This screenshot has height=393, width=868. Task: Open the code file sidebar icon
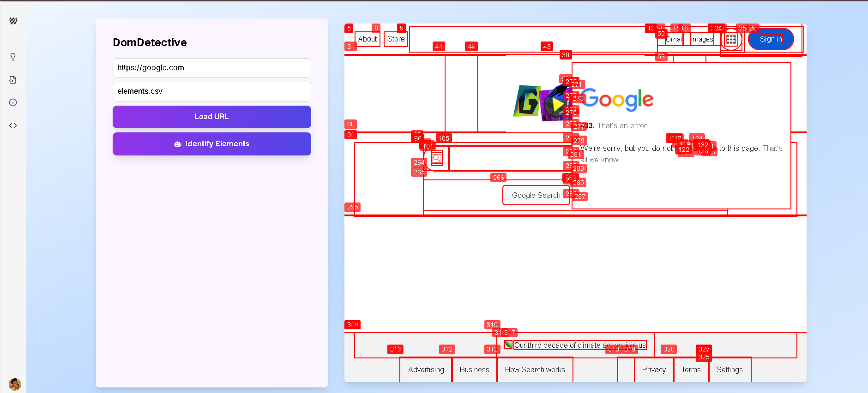[x=13, y=80]
